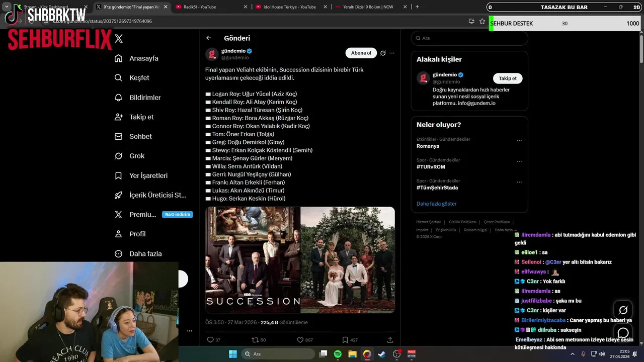
Task: Open Grok from sidebar
Action: coord(130,156)
